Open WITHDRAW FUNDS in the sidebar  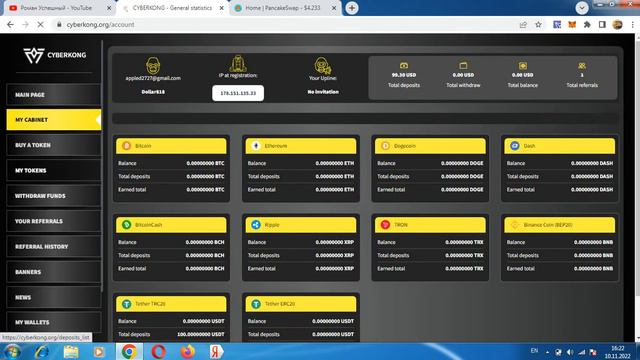coord(53,196)
